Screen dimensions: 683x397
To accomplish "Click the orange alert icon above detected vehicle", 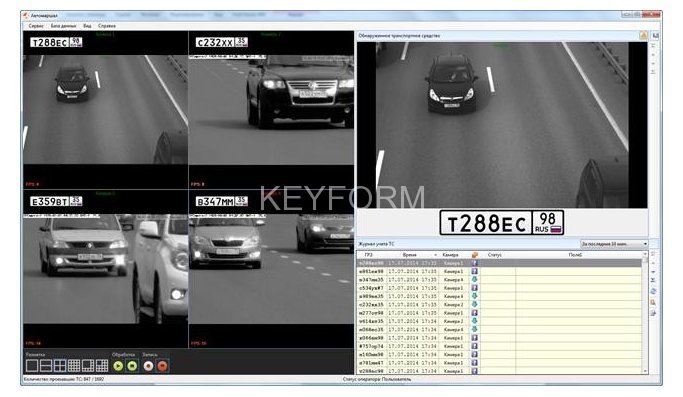I will (x=643, y=35).
